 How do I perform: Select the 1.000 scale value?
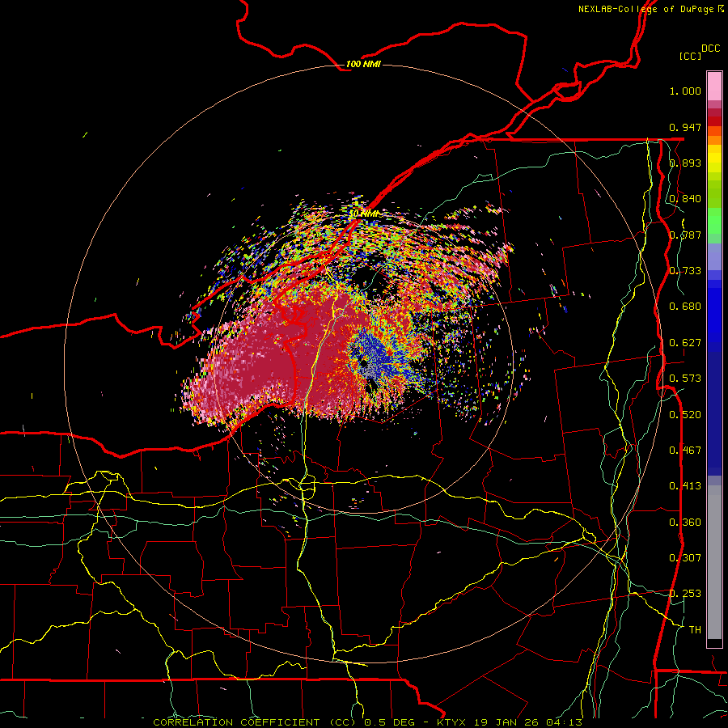(685, 91)
